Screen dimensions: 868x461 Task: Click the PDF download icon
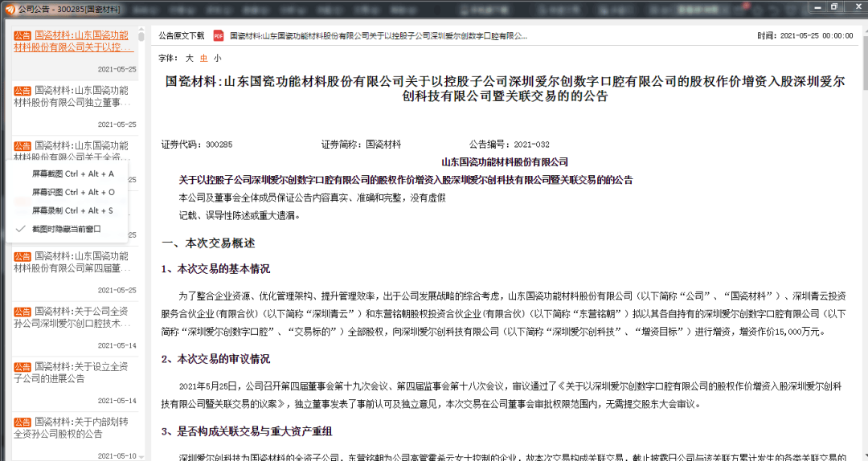(218, 36)
